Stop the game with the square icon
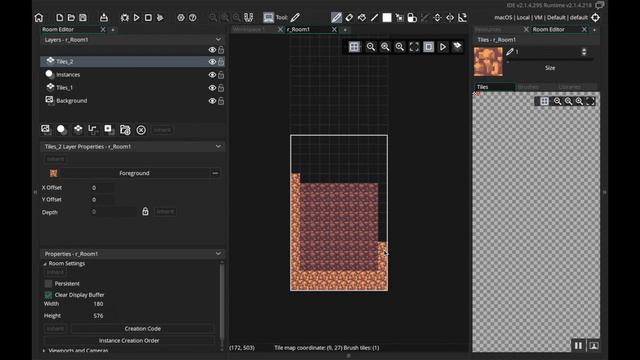Screen dimensions: 640x360 click(148, 18)
